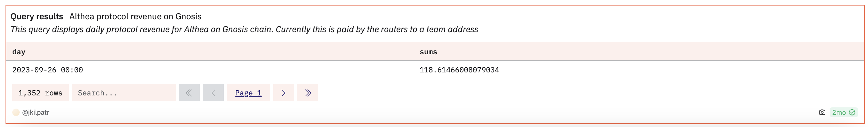Select the 118.61466008079034 sums cell
Screen dimensions: 868x127
click(x=459, y=70)
